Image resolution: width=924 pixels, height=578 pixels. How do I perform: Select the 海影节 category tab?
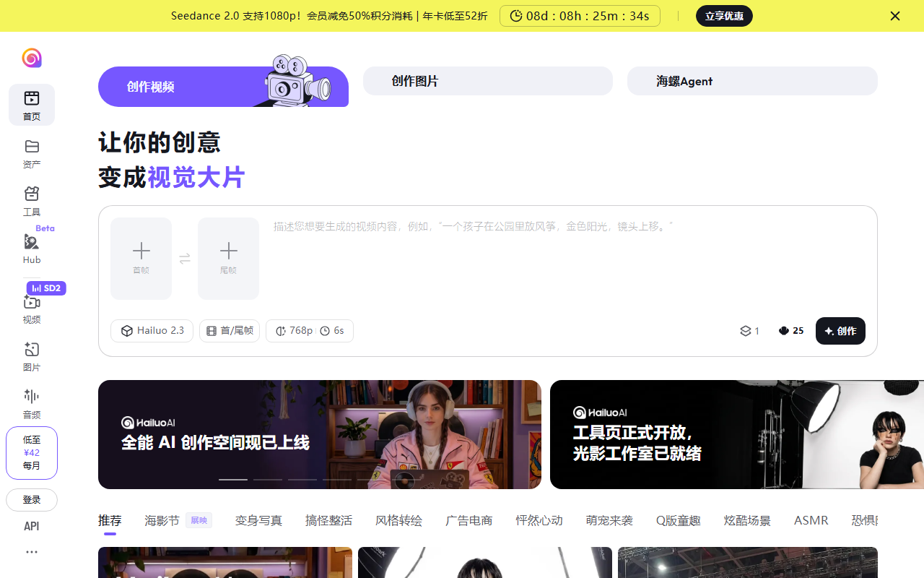coord(178,520)
